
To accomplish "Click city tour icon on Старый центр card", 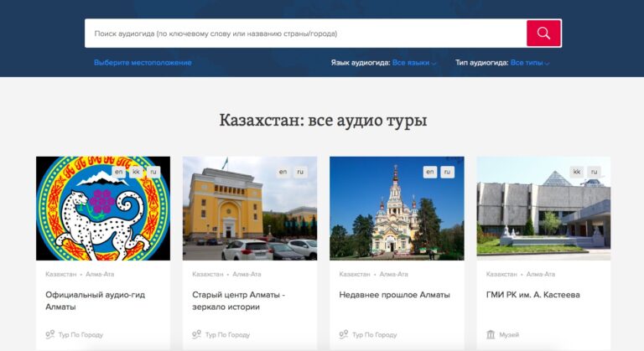I will [x=197, y=334].
